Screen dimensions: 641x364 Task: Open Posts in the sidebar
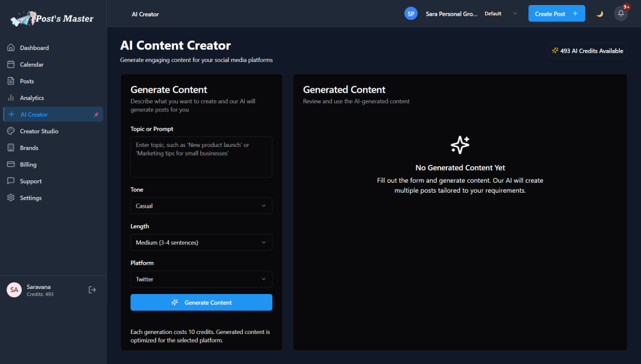pyautogui.click(x=27, y=81)
